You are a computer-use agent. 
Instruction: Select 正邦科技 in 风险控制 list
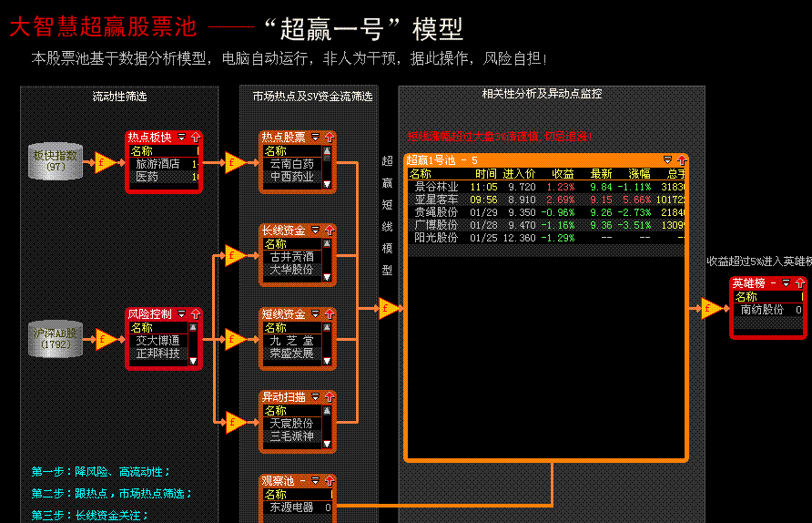click(158, 354)
